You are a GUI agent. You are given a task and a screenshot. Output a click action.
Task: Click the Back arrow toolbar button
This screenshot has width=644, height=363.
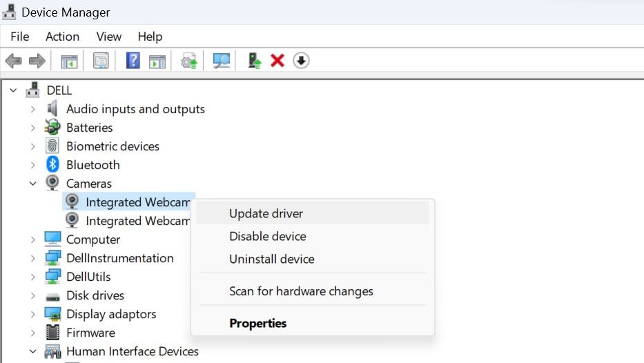click(x=13, y=61)
